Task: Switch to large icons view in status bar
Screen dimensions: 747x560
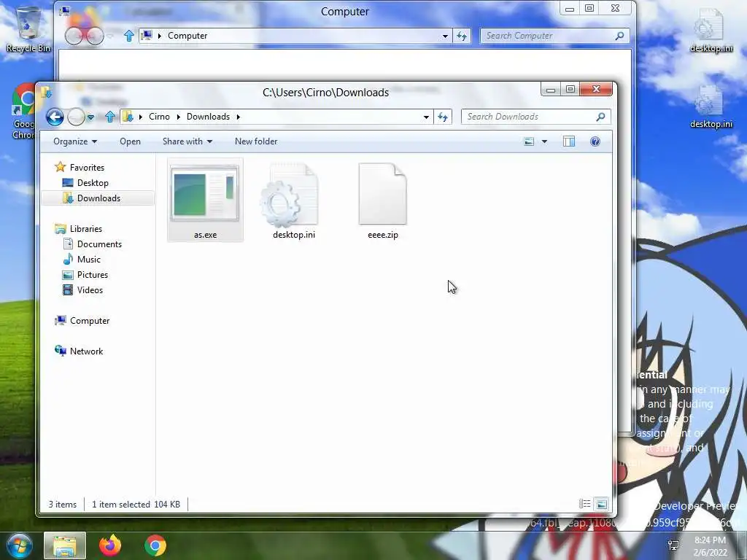Action: click(602, 504)
